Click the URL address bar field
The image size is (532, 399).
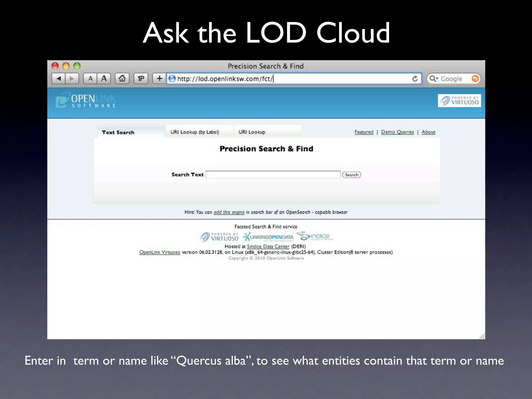coord(294,78)
